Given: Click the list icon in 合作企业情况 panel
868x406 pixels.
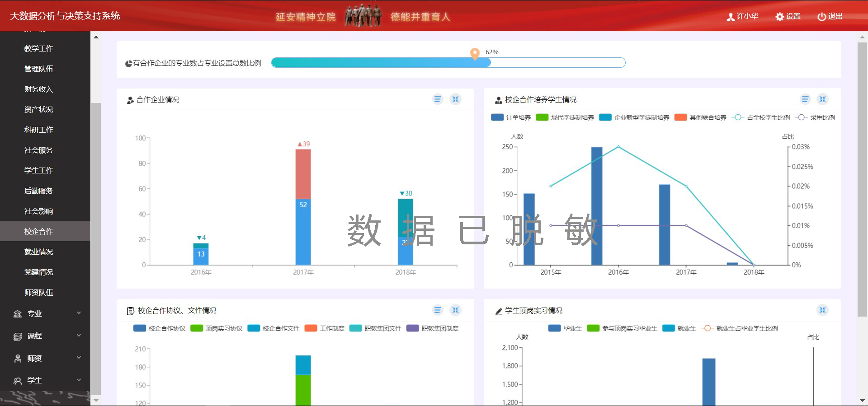Looking at the screenshot, I should [437, 99].
